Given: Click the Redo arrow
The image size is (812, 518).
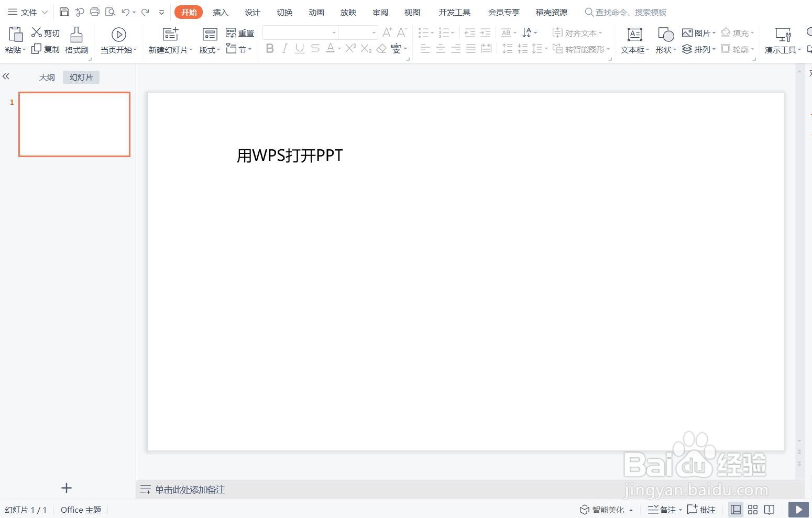Looking at the screenshot, I should (x=146, y=12).
